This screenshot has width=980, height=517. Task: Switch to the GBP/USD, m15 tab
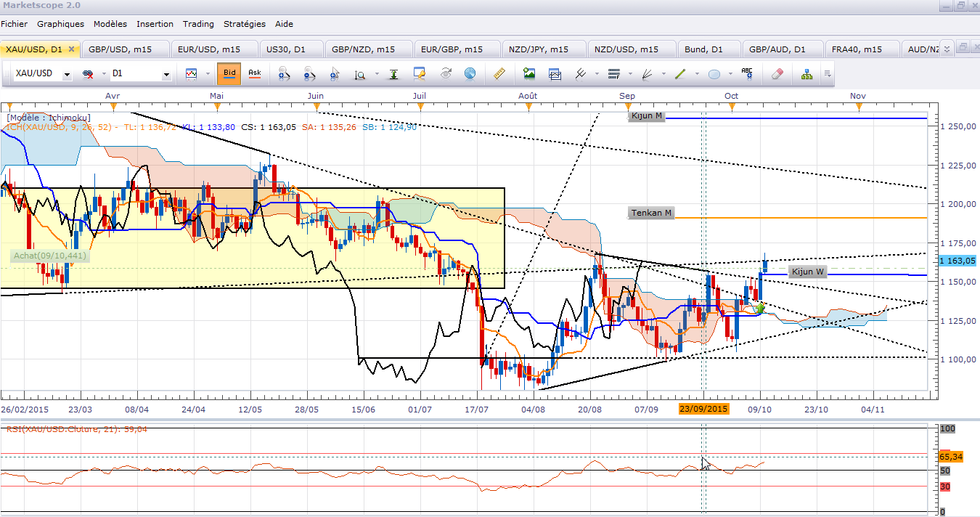click(126, 49)
